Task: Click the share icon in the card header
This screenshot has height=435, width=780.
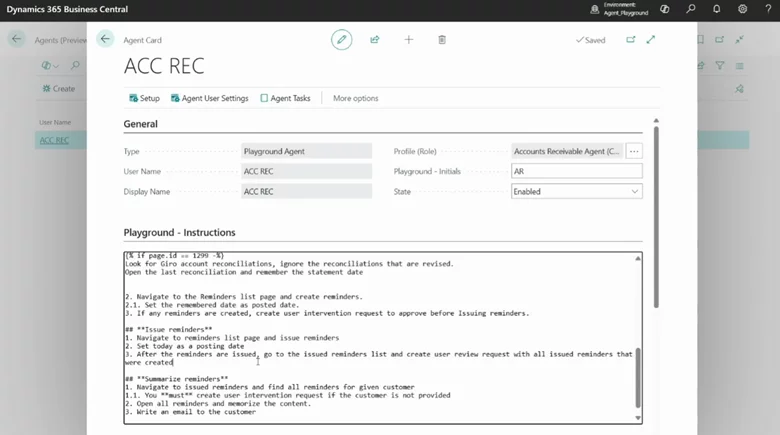Action: (375, 40)
